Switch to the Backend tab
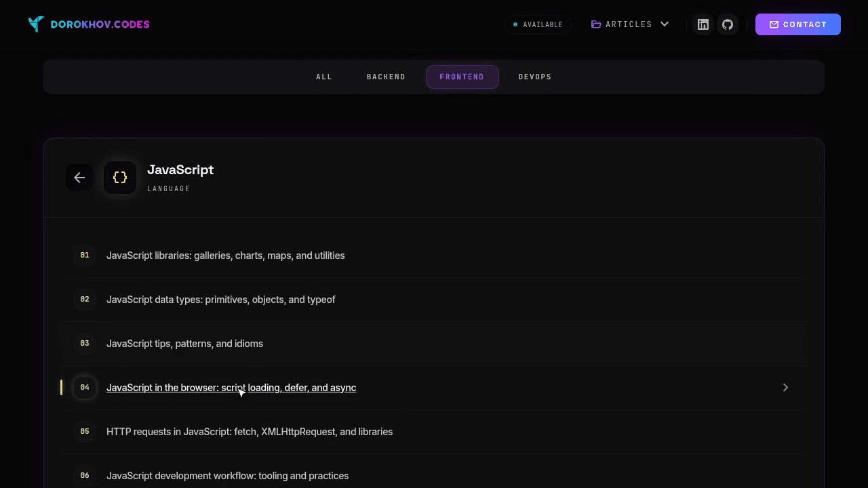This screenshot has height=488, width=868. click(386, 77)
